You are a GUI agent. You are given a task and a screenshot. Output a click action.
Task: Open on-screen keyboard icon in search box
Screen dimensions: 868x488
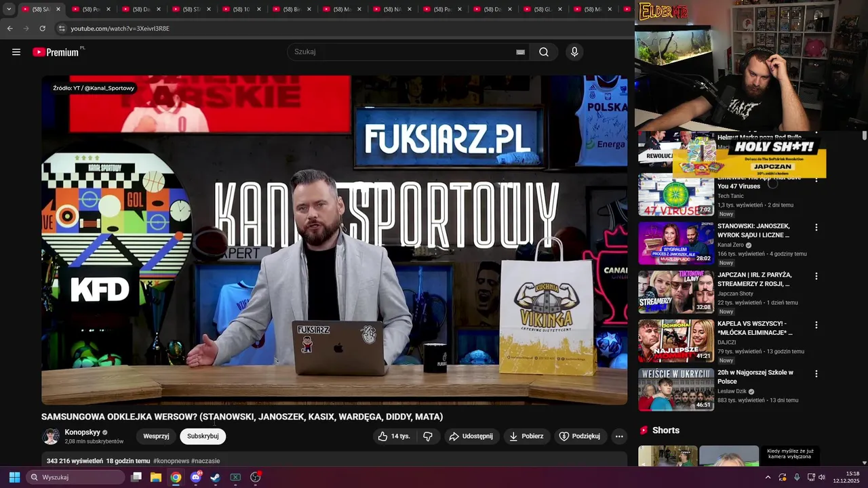click(x=520, y=52)
